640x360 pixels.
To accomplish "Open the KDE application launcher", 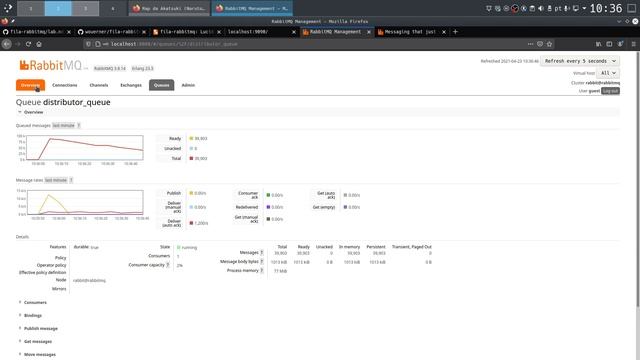I will 8,8.
